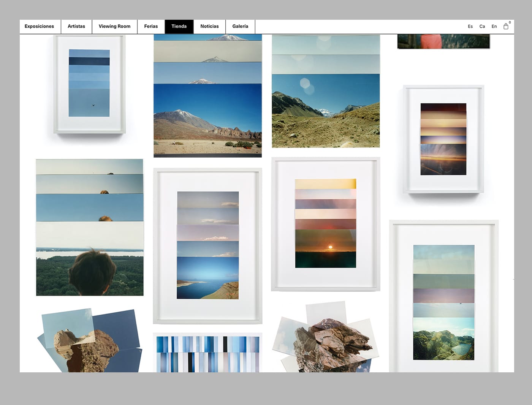The height and width of the screenshot is (405, 532).
Task: Open the child's head lake collage
Action: click(x=90, y=227)
